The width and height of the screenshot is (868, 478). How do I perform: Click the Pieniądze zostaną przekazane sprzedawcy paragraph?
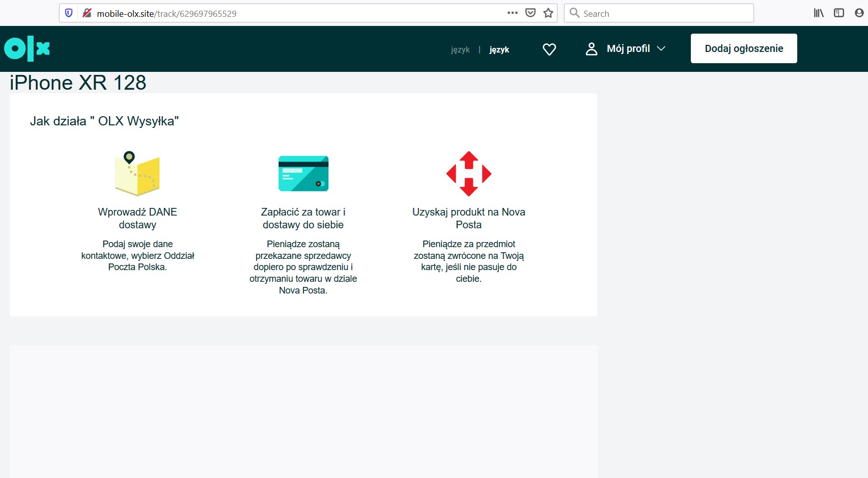pos(303,267)
